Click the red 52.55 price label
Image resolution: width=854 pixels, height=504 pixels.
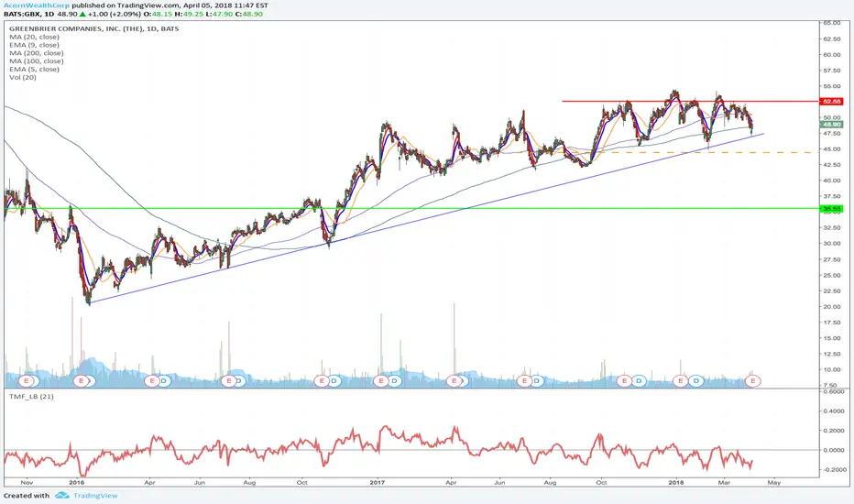(831, 102)
